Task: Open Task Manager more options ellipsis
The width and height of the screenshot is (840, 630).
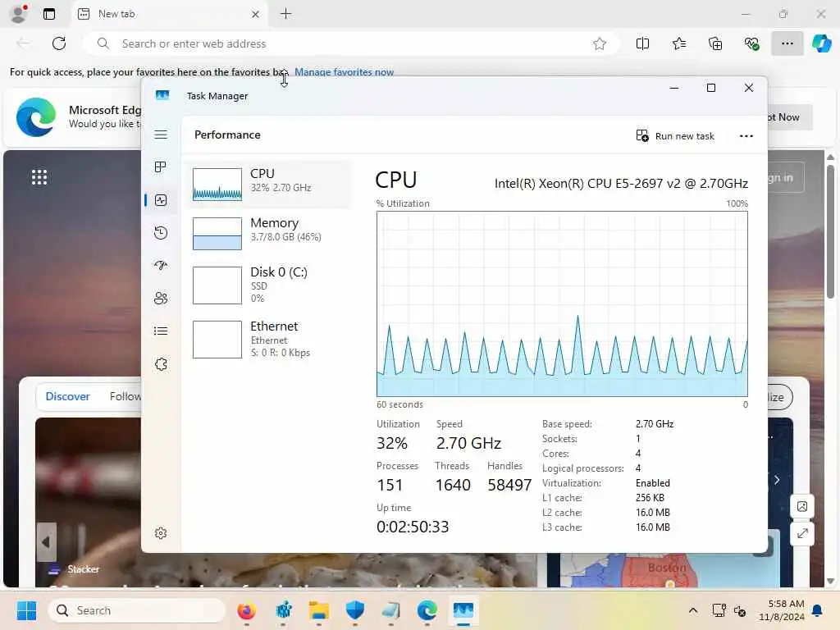Action: coord(746,136)
